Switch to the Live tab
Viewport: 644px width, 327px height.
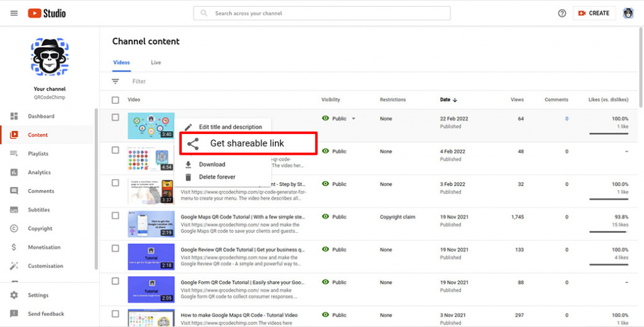pos(156,62)
